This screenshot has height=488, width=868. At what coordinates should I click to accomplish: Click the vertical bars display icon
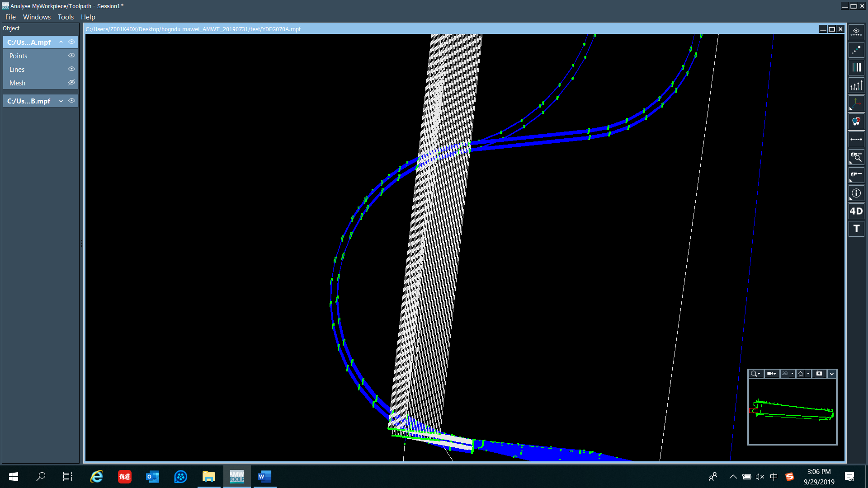(x=856, y=68)
